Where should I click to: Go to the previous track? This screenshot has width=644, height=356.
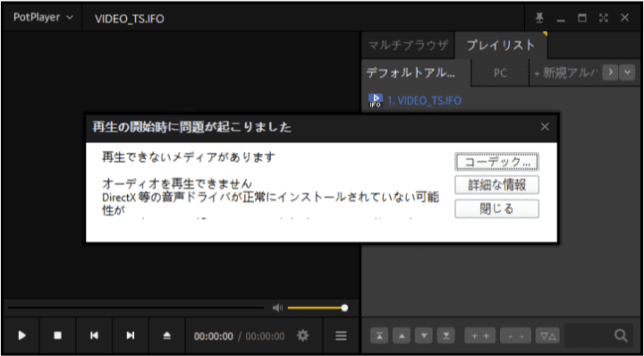coord(94,335)
